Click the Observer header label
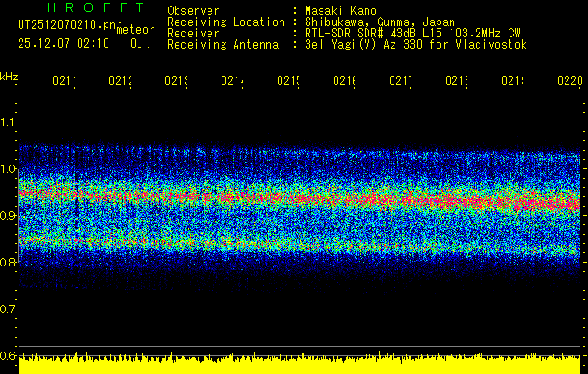This screenshot has width=588, height=374. pos(194,11)
